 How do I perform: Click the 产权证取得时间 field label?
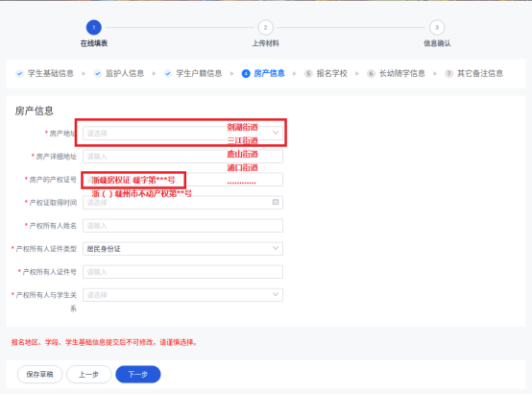pyautogui.click(x=53, y=203)
